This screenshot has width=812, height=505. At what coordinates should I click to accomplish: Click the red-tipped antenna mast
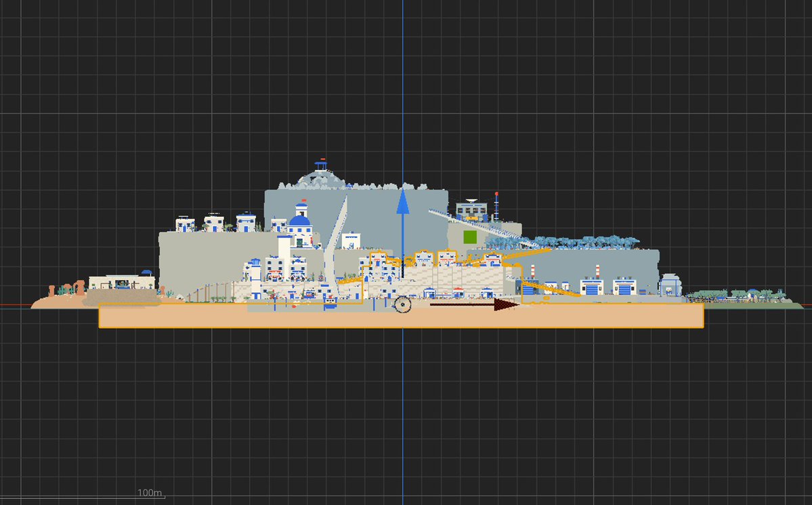point(496,206)
